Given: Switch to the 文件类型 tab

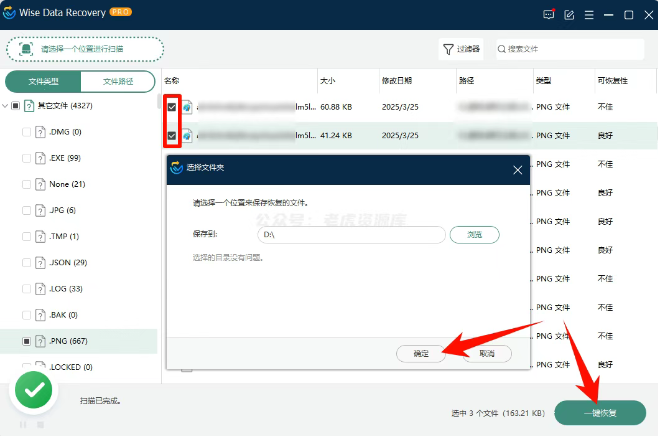Looking at the screenshot, I should pos(43,81).
